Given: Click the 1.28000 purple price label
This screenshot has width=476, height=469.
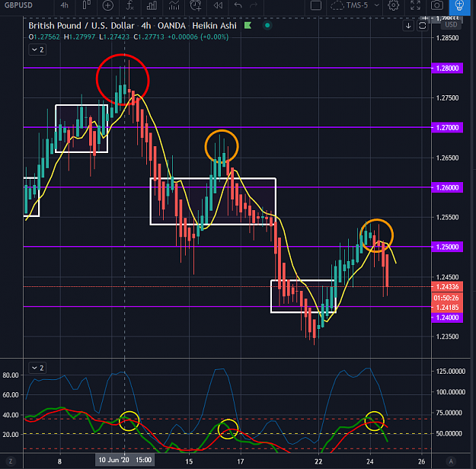Looking at the screenshot, I should point(447,68).
